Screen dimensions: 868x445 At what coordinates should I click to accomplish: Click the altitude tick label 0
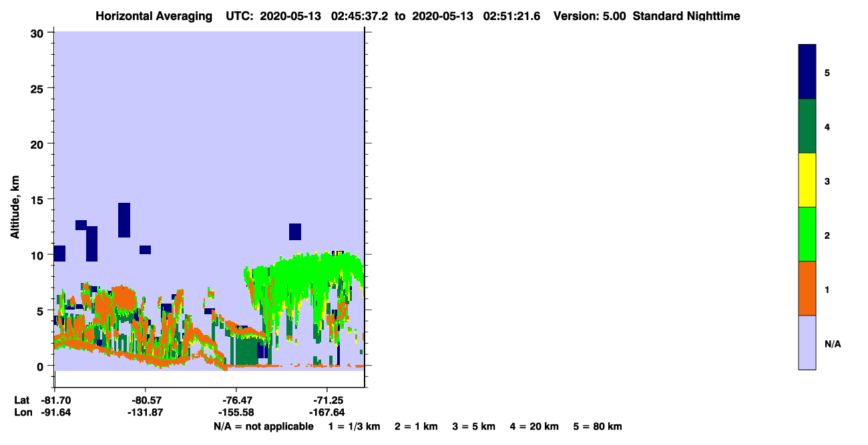pyautogui.click(x=41, y=366)
